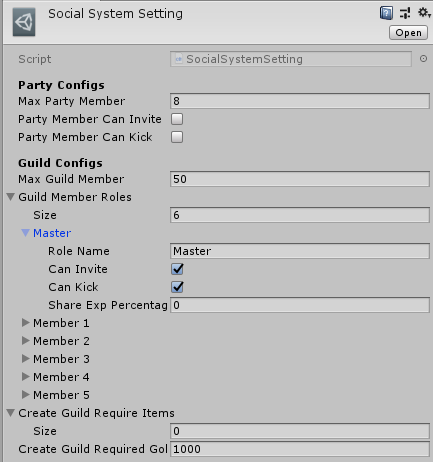Click the script object picker circle
433x462 pixels.
tap(423, 59)
